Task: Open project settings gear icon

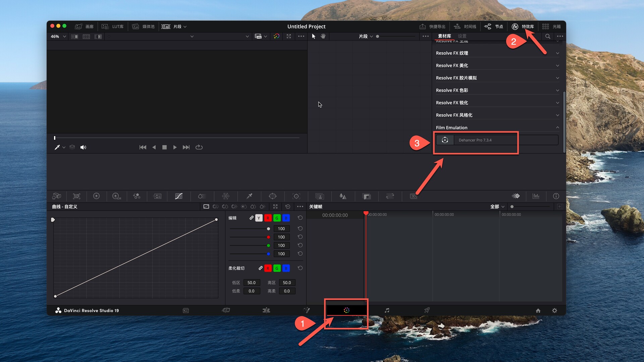Action: (554, 310)
